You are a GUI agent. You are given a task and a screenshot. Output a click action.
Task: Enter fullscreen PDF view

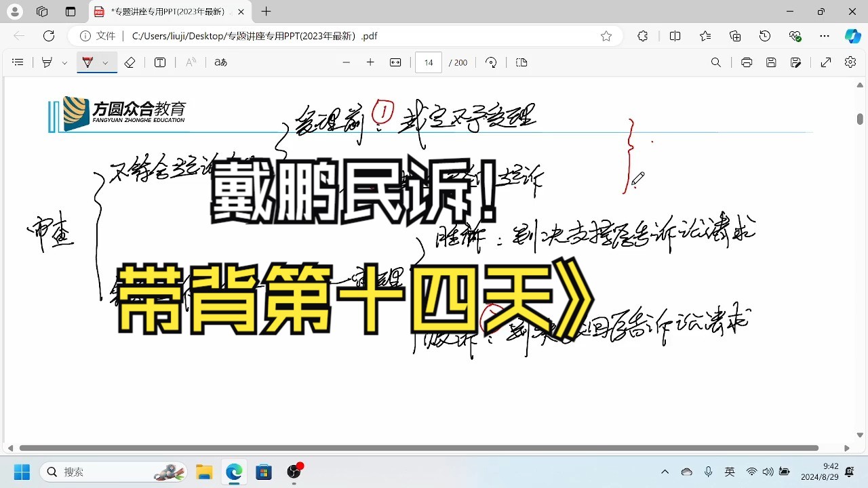tap(825, 62)
